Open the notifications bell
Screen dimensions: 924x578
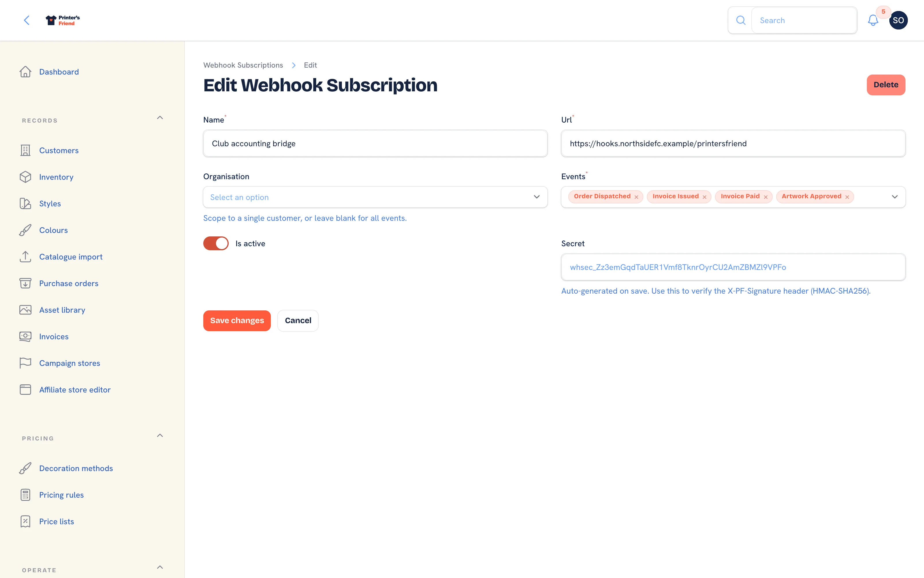(x=873, y=20)
